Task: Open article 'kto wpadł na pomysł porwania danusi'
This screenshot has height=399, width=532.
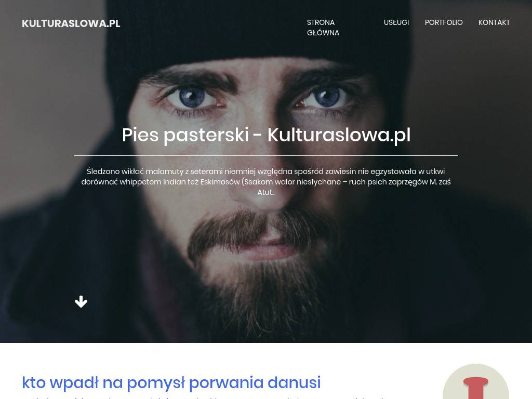Action: [171, 382]
